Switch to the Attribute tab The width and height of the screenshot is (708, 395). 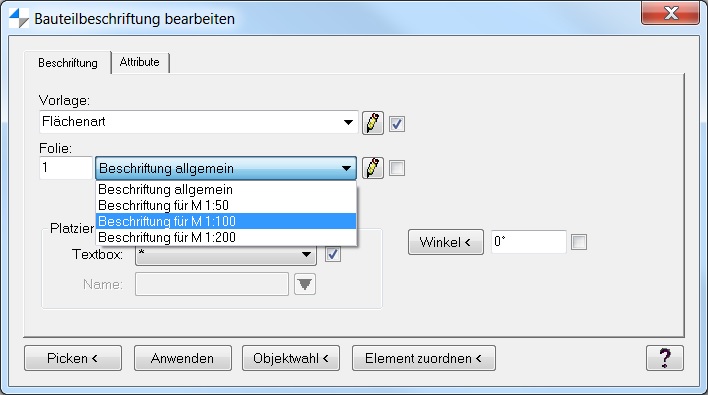[140, 62]
